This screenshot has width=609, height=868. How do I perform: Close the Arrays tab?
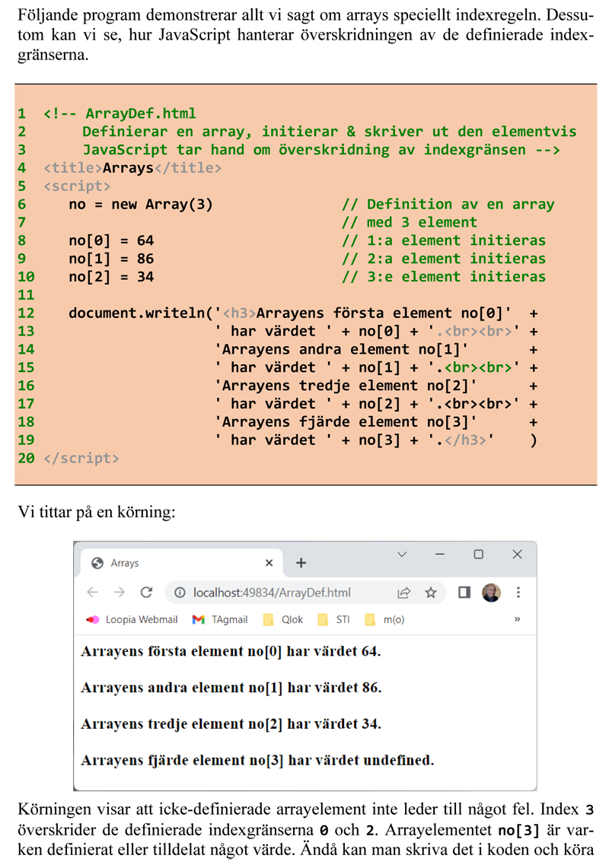[x=269, y=563]
